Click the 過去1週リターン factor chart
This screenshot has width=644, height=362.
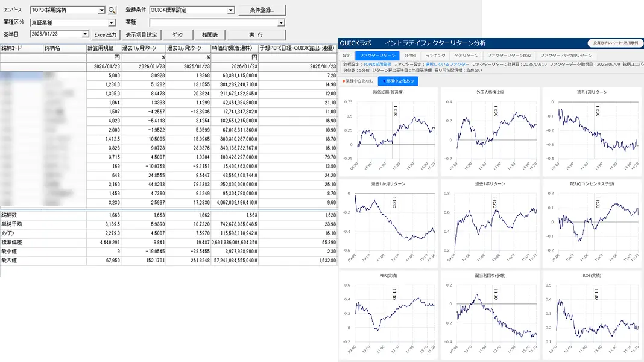click(592, 132)
